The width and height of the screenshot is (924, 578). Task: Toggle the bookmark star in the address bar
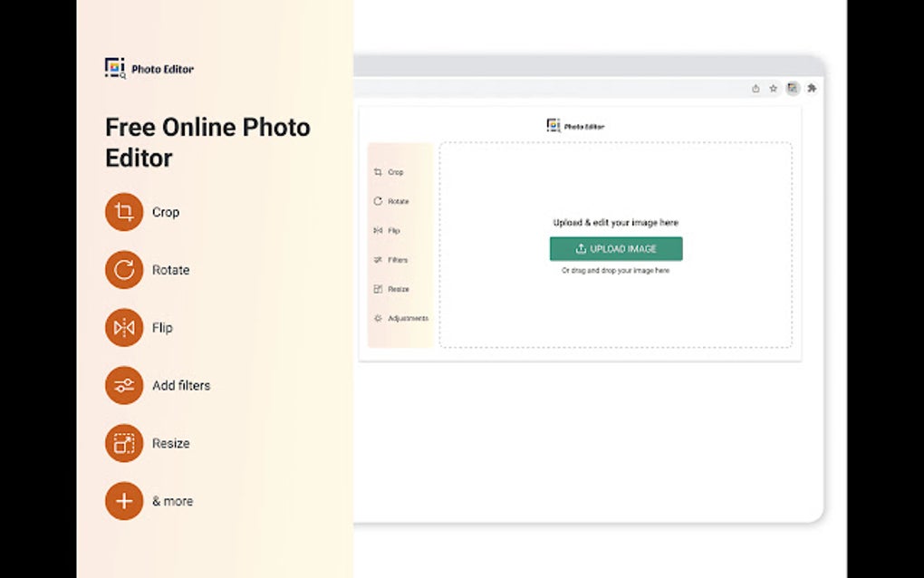click(x=773, y=88)
